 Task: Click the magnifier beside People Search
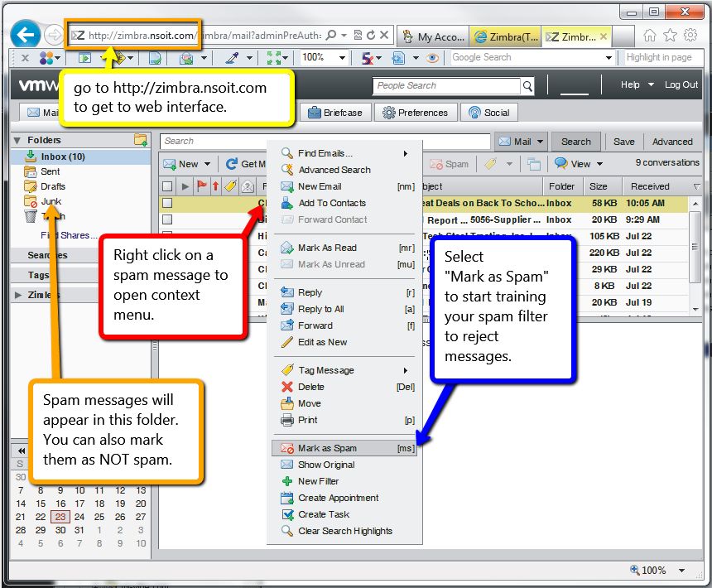pyautogui.click(x=527, y=86)
